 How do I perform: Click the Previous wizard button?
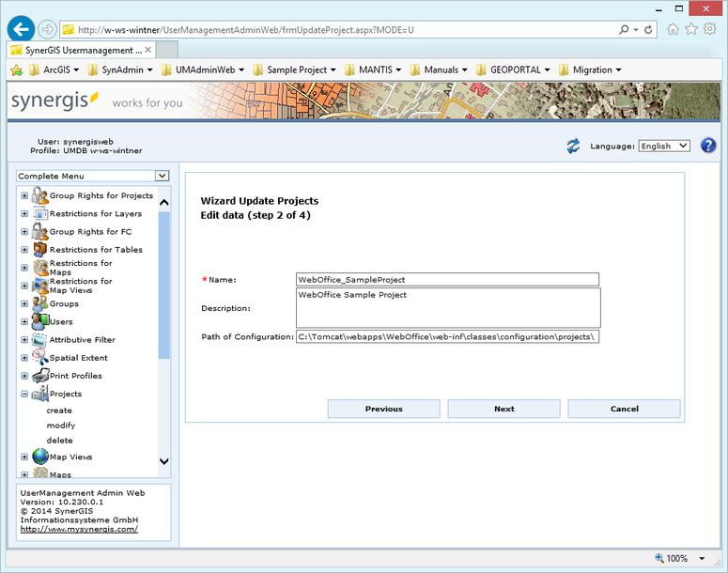[x=383, y=409]
